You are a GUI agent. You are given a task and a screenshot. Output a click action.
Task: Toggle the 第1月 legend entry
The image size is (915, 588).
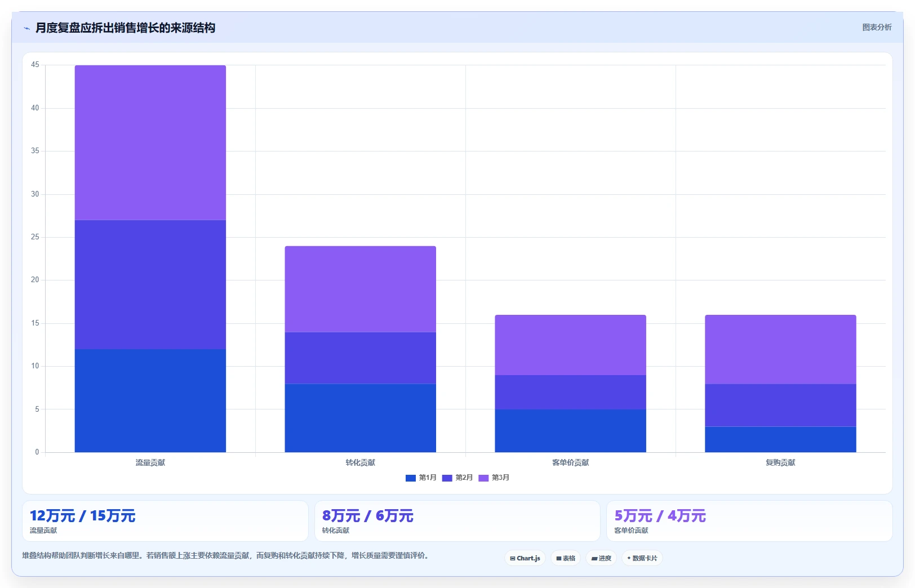421,478
